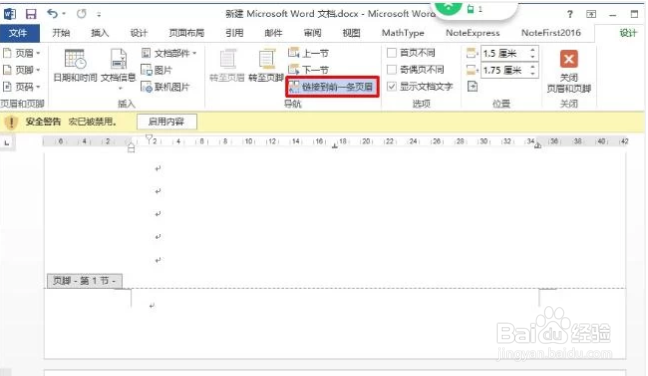Open the MathType tab

[403, 33]
